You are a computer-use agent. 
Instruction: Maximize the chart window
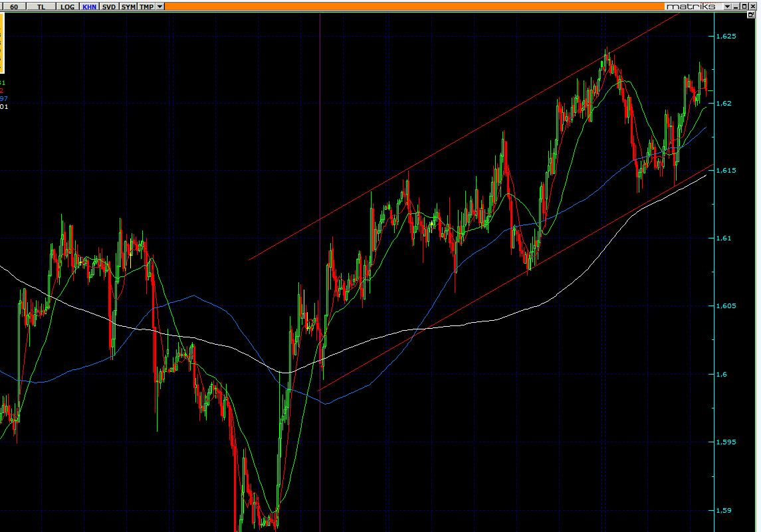(744, 6)
